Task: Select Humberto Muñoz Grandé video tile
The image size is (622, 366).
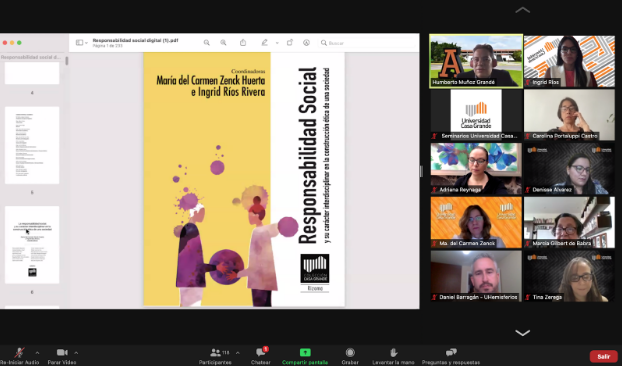Action: (x=476, y=61)
